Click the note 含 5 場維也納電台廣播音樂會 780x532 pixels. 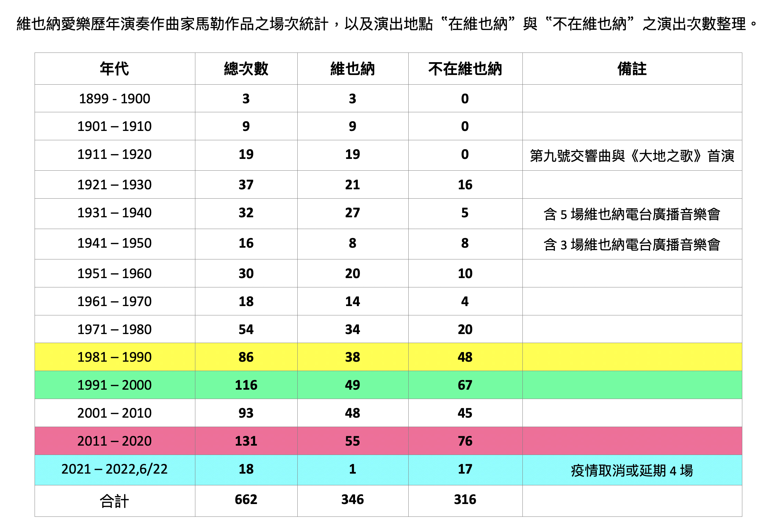pyautogui.click(x=632, y=214)
